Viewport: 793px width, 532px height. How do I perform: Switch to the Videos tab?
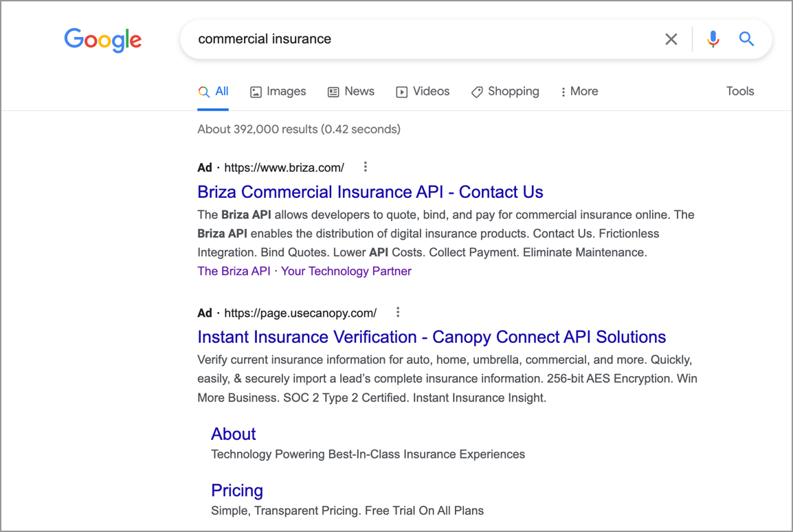(423, 91)
